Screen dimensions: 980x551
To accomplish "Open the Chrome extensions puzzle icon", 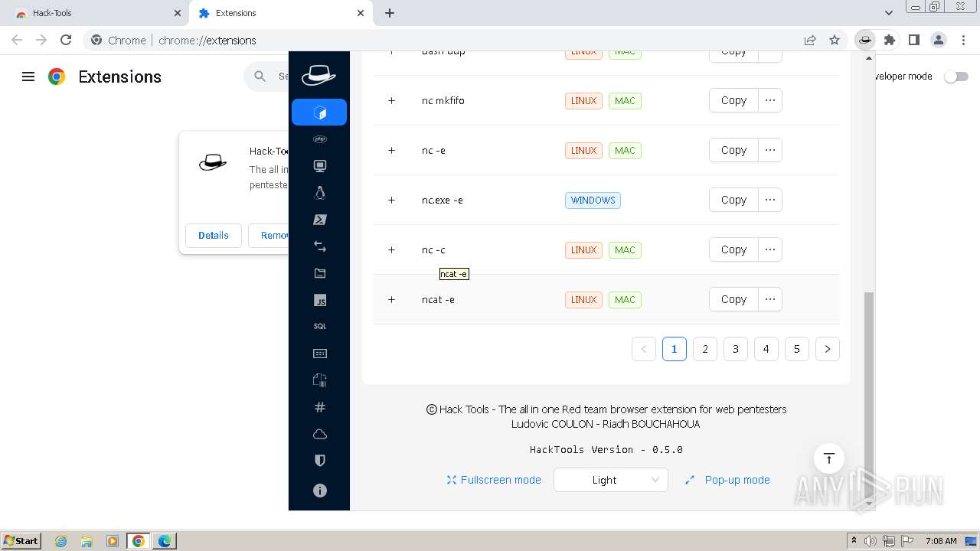I will pos(889,40).
